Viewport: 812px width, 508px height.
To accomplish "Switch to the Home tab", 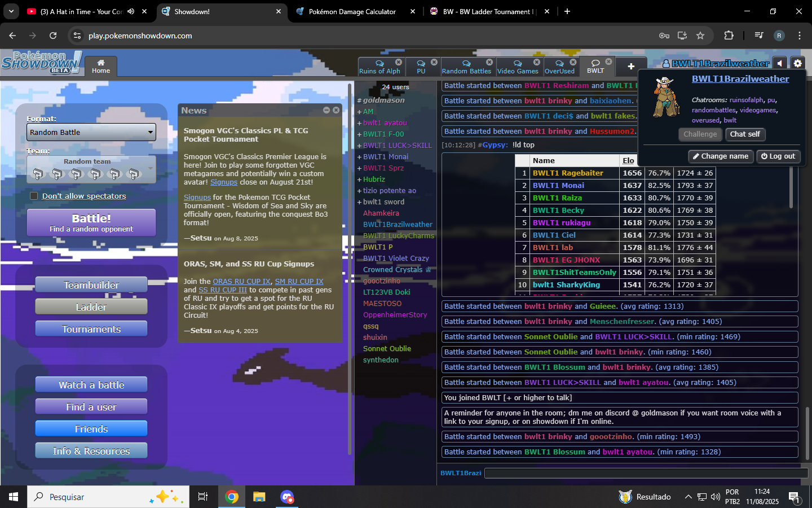I will click(101, 66).
